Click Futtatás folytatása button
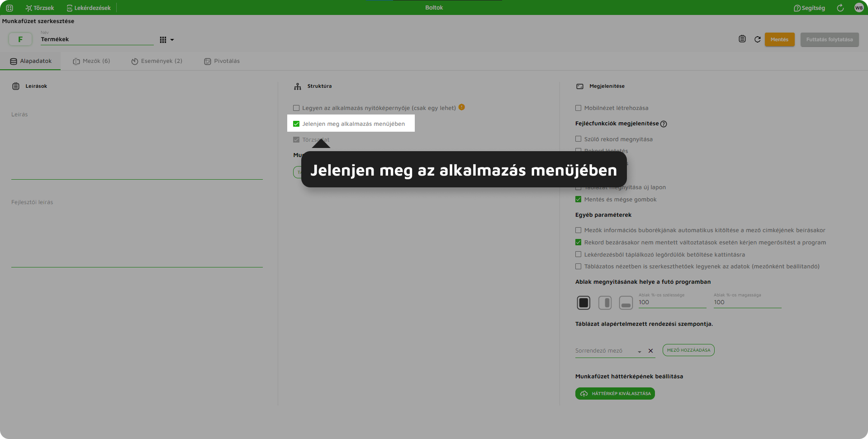Screen dimensions: 868x439 830,39
